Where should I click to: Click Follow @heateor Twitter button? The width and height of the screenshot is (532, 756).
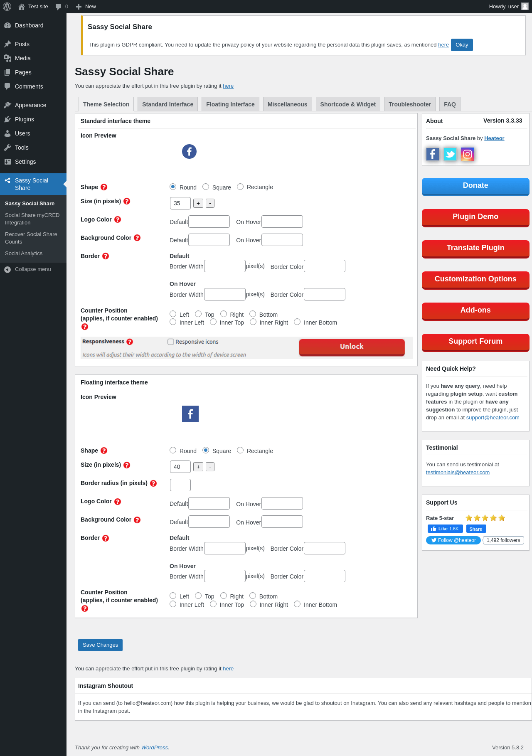(453, 540)
